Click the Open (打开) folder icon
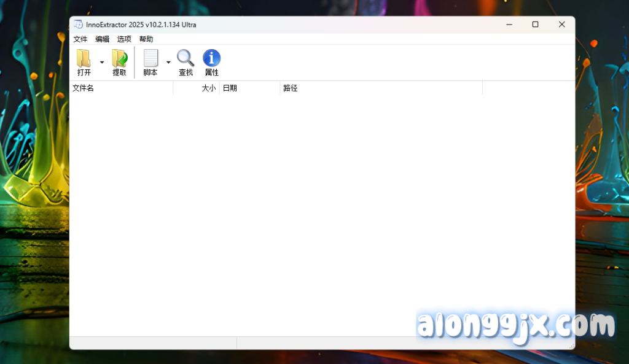Image resolution: width=629 pixels, height=364 pixels. [x=84, y=59]
